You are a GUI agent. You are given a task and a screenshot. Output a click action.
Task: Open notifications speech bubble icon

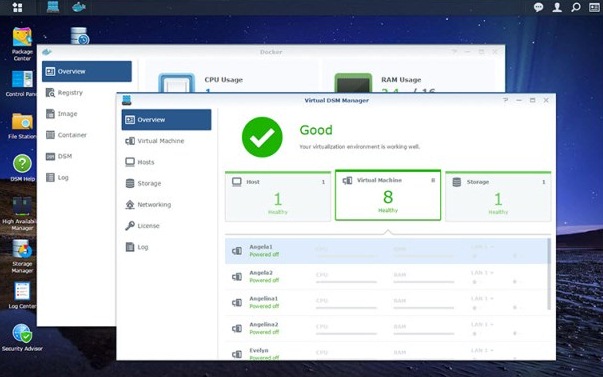coord(538,7)
